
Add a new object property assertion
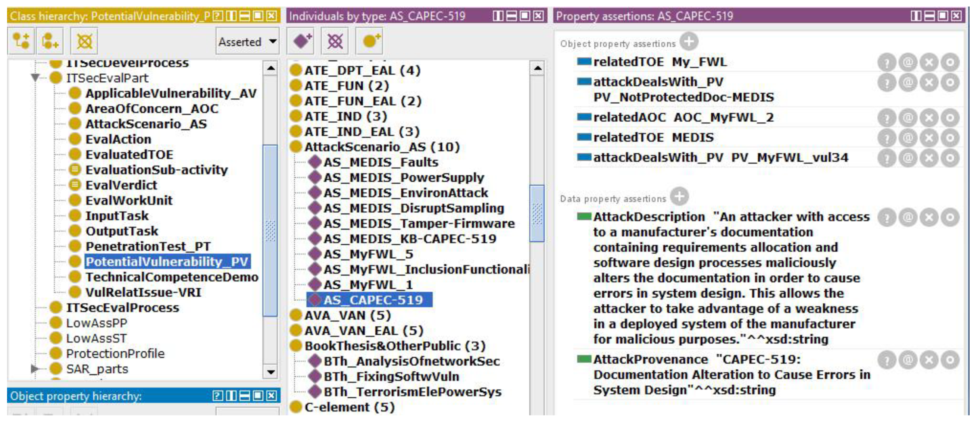[x=689, y=41]
